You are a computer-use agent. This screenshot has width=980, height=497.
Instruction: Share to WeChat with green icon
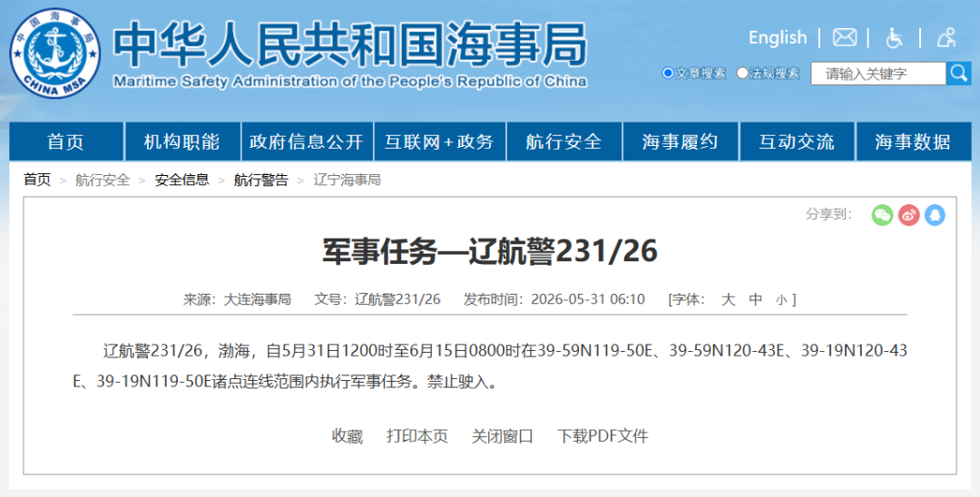[882, 216]
